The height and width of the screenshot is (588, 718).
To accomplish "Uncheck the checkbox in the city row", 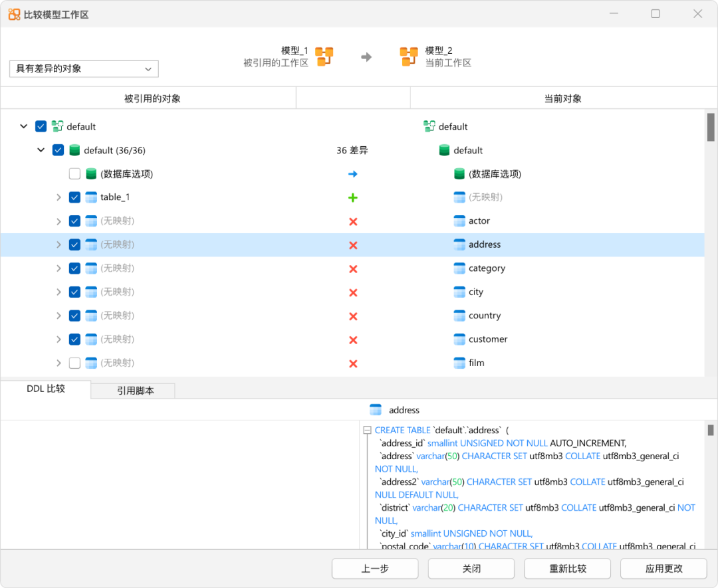I will tap(74, 292).
